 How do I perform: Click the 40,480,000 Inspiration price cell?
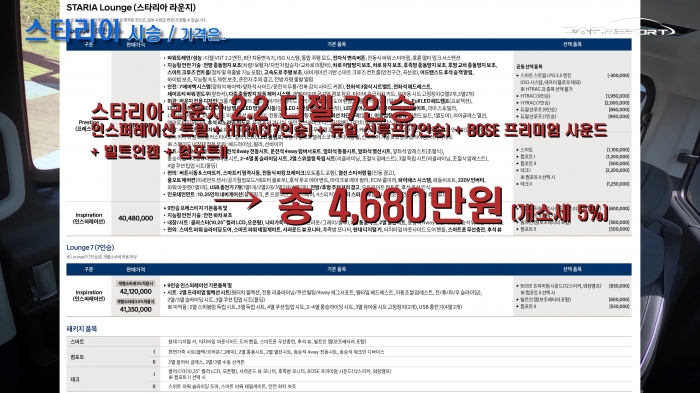click(x=135, y=218)
